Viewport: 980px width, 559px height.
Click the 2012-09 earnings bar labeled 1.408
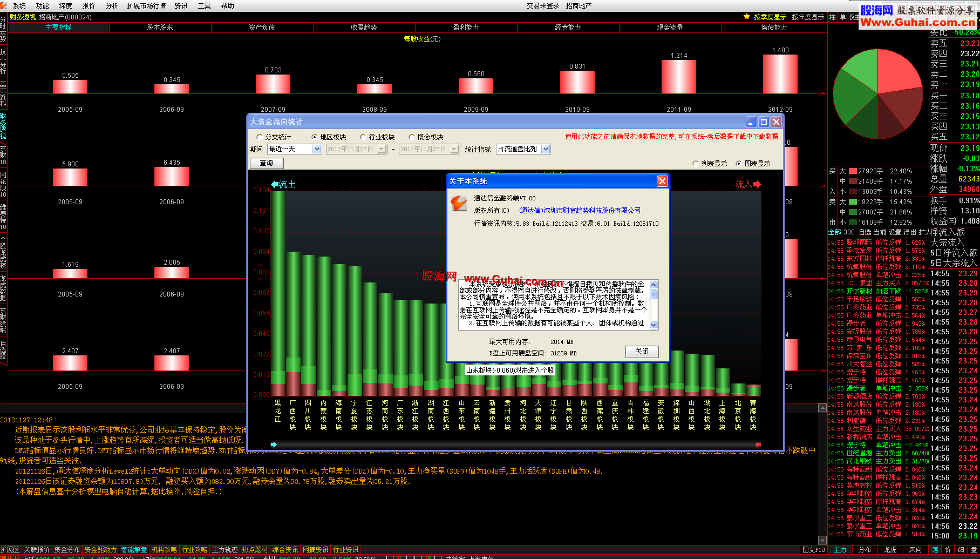click(x=780, y=74)
